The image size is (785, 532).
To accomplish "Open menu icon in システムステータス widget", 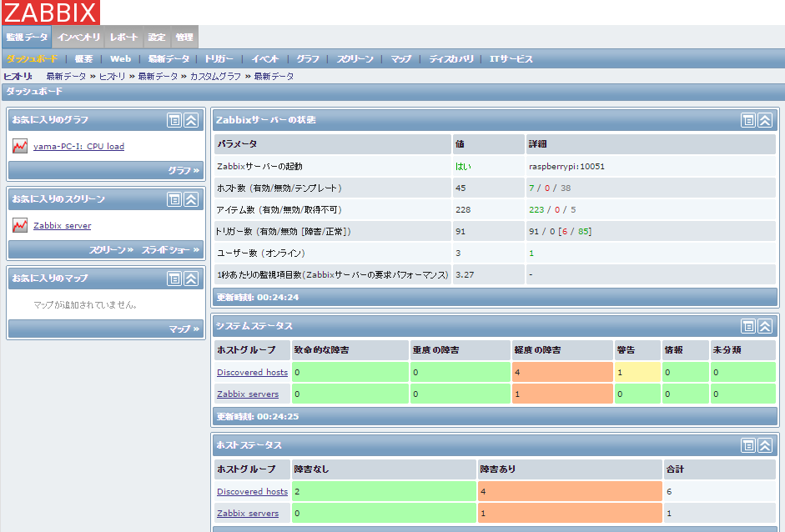I will click(x=748, y=326).
